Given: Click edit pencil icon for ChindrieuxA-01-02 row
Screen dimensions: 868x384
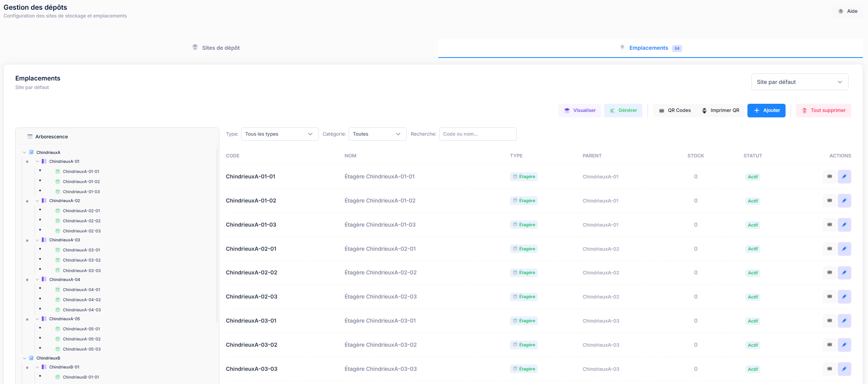Looking at the screenshot, I should [x=844, y=201].
